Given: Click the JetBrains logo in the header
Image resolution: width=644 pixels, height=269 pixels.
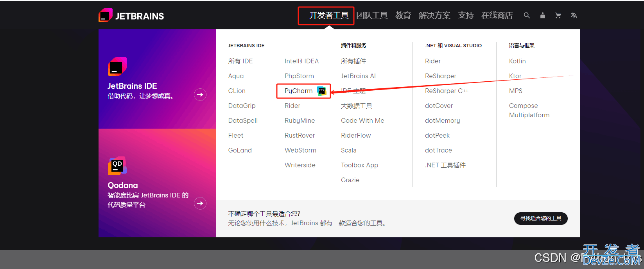Looking at the screenshot, I should point(131,16).
